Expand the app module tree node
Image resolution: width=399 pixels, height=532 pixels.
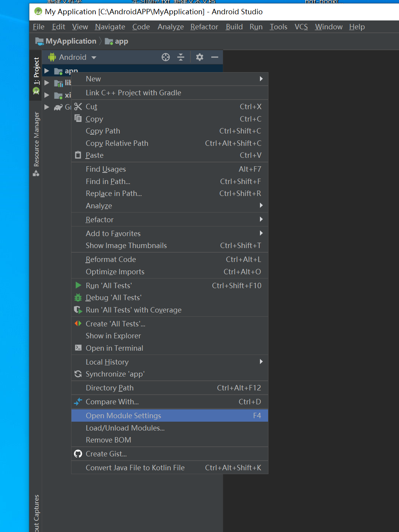[x=47, y=71]
